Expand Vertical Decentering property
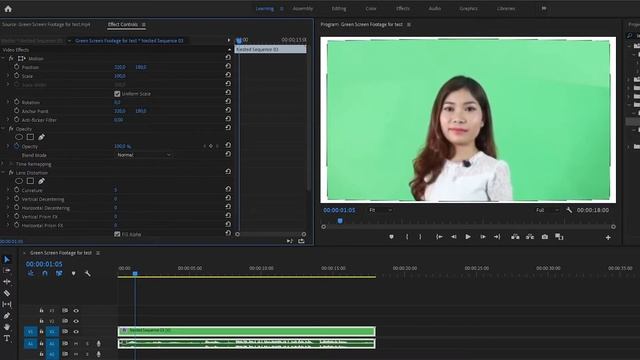Image resolution: width=640 pixels, height=360 pixels. click(x=7, y=199)
